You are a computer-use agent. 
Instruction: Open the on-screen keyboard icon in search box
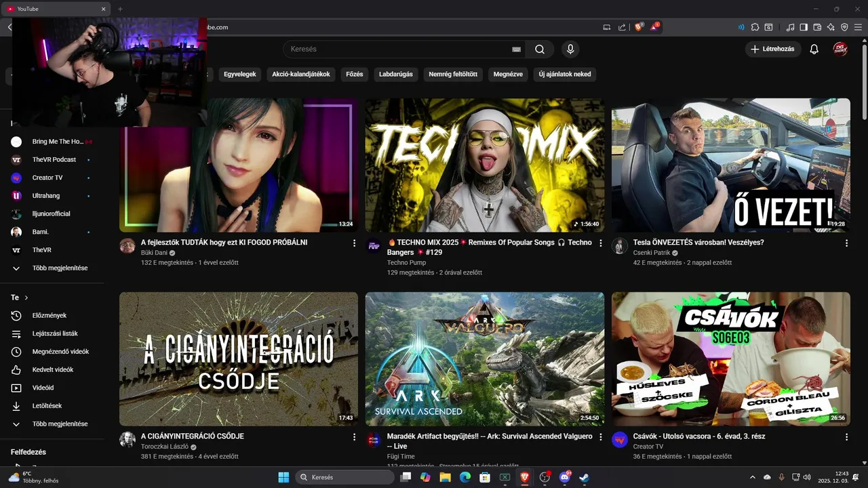click(516, 49)
